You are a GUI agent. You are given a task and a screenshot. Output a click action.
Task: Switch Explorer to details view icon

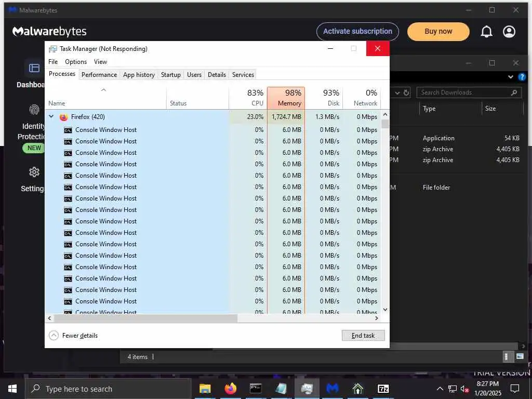(x=506, y=356)
